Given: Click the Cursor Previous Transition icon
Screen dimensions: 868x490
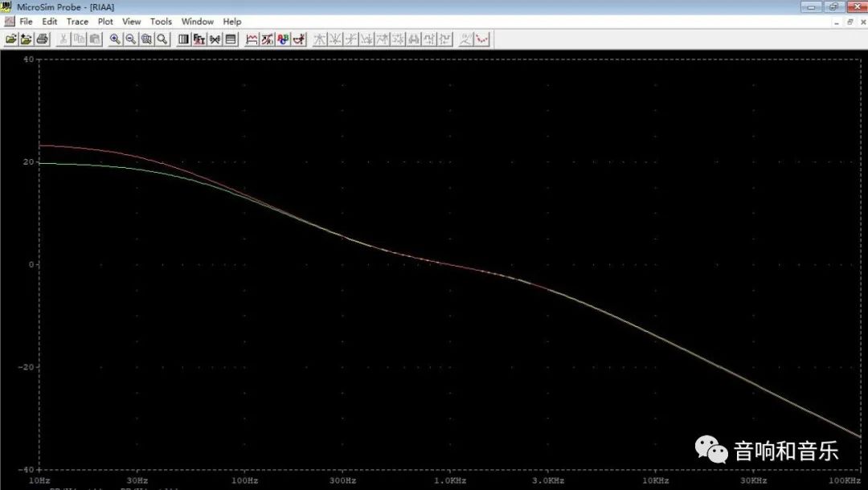Looking at the screenshot, I should [x=445, y=39].
